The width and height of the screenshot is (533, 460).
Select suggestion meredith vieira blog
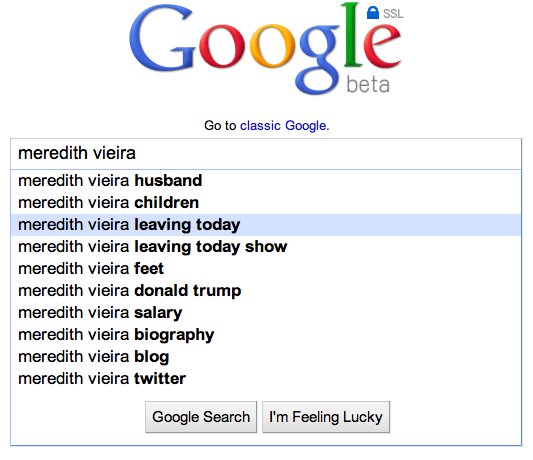266,357
